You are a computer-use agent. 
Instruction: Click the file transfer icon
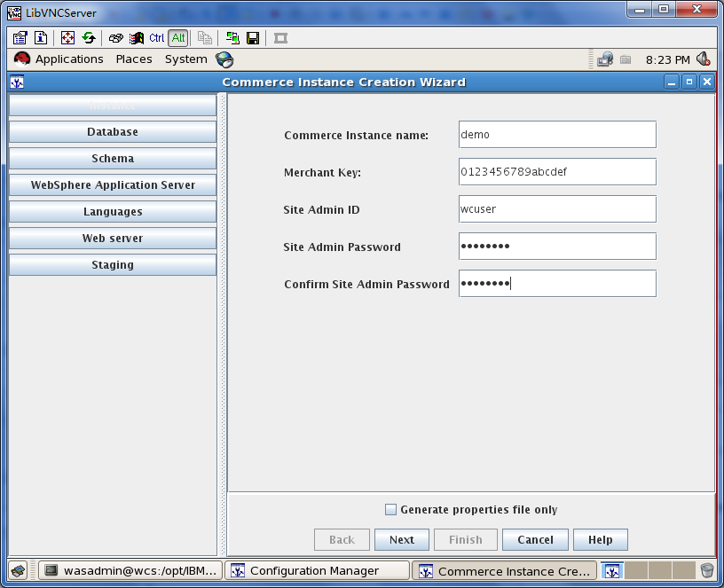click(205, 38)
